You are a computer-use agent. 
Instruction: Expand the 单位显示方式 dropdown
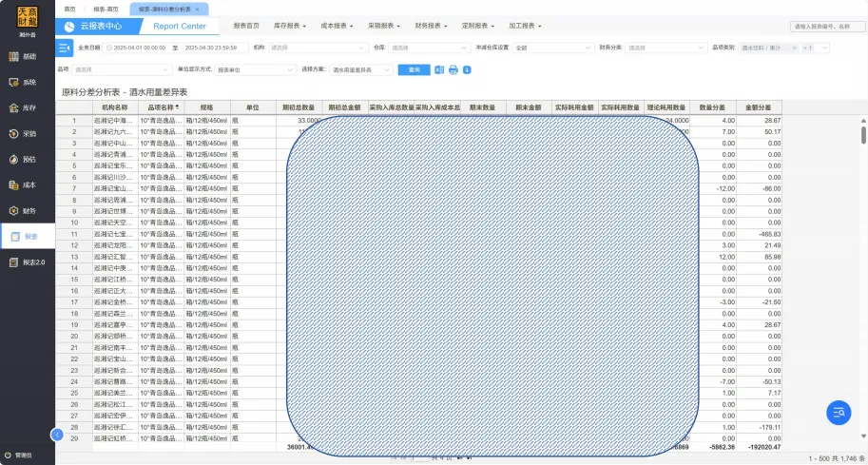click(255, 69)
